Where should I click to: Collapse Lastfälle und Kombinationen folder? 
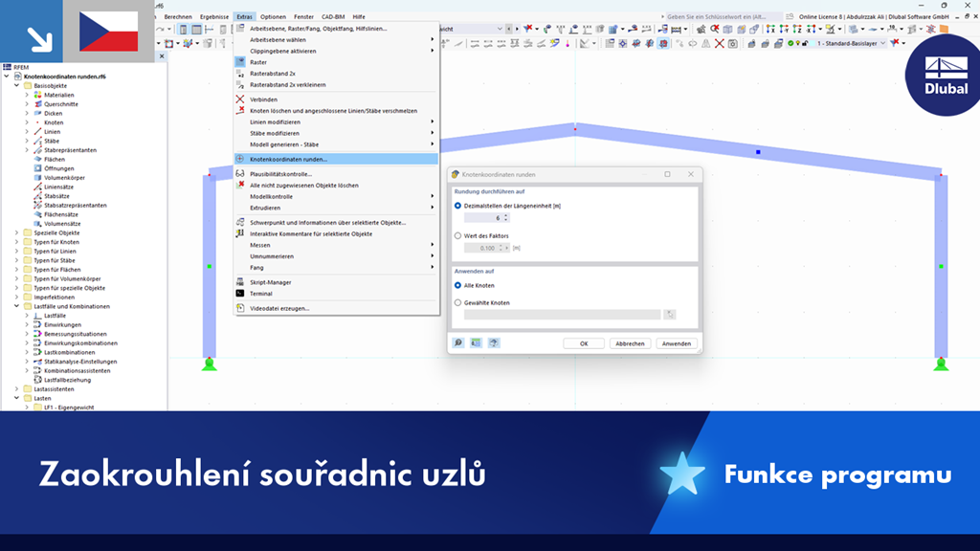tap(17, 306)
